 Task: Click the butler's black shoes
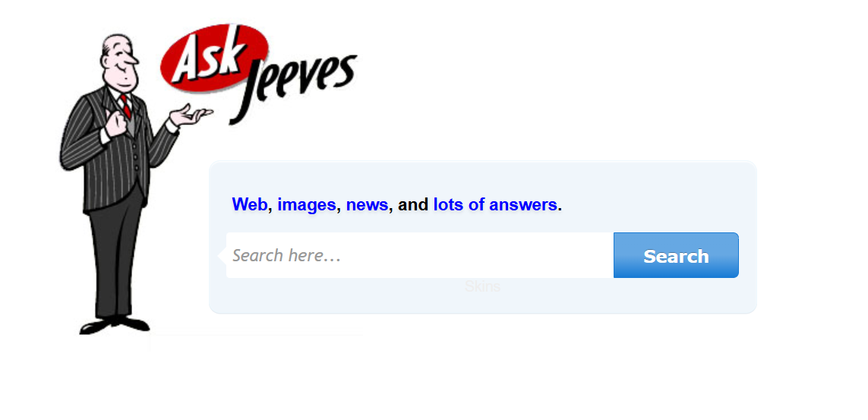click(115, 324)
